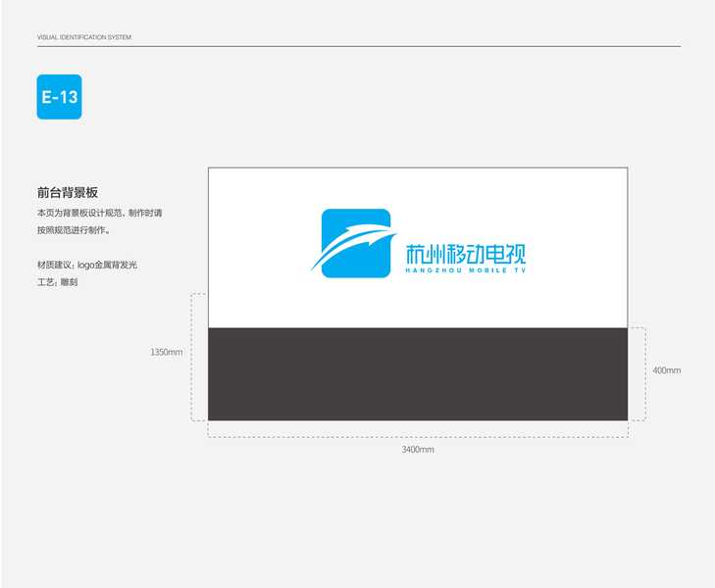Screen dimensions: 715x588
Task: Click the 400mm dimension label
Action: click(666, 370)
